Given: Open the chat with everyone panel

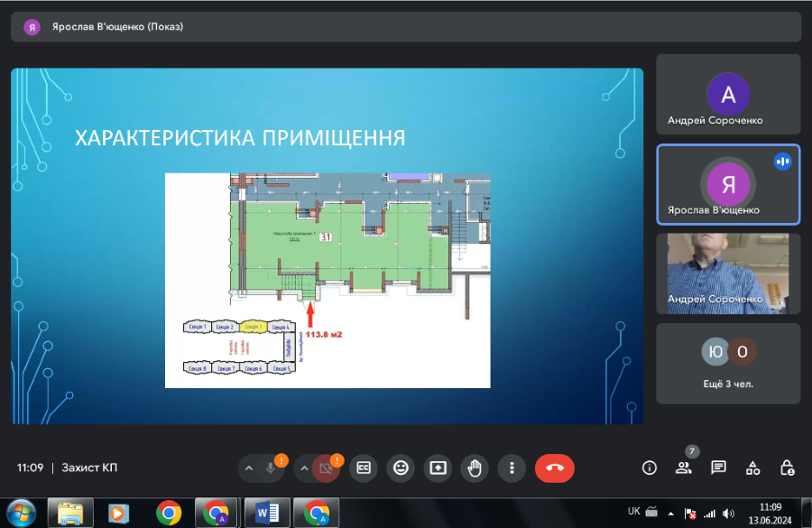Looking at the screenshot, I should [718, 468].
